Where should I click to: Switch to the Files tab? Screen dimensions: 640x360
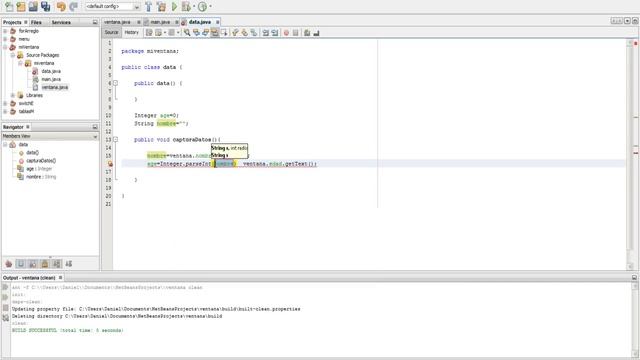coord(36,22)
